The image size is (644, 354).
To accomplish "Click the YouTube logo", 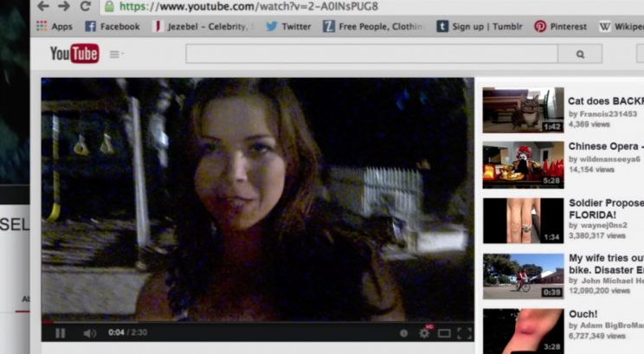I will point(74,54).
